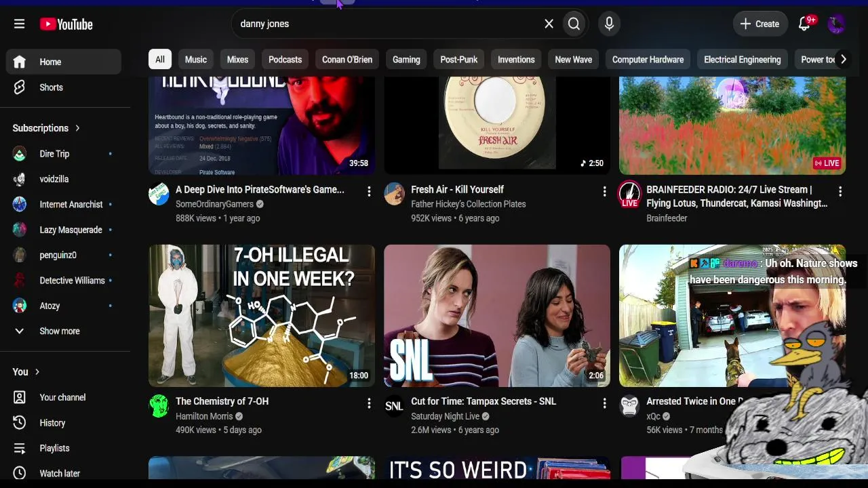Play the 7-OH Illegal thumbnail
The image size is (868, 488).
(x=262, y=316)
